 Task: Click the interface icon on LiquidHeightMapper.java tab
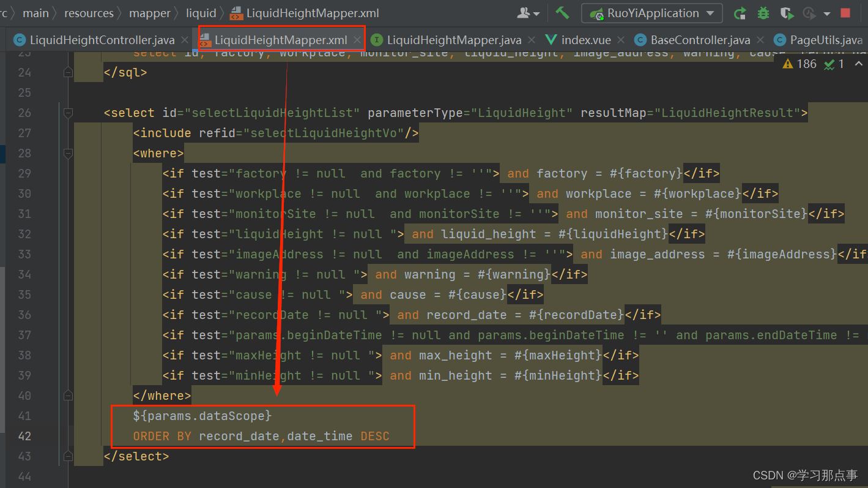click(x=377, y=40)
